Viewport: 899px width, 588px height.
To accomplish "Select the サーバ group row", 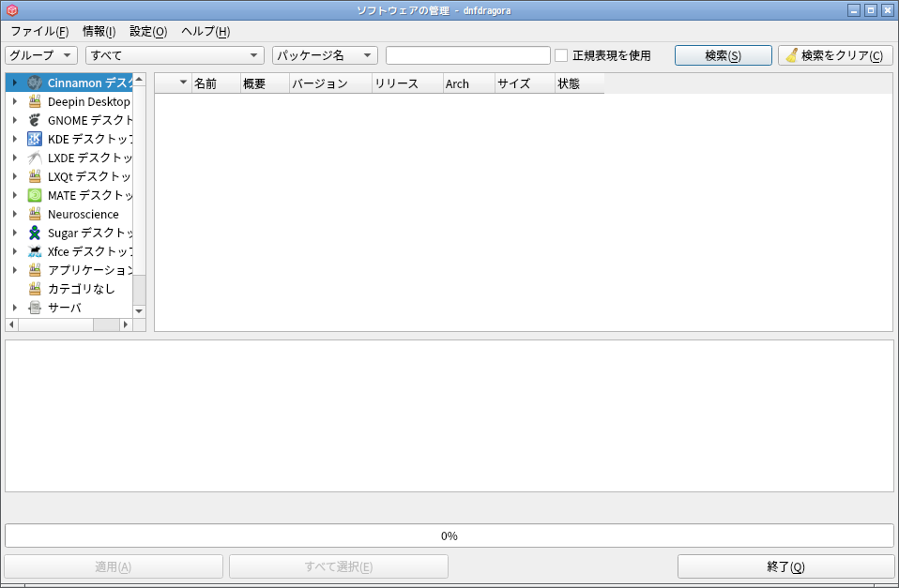I will 69,308.
